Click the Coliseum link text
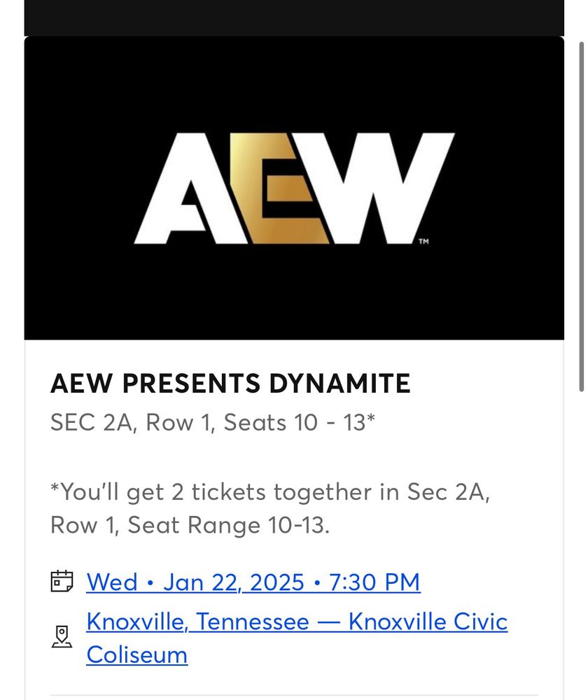The image size is (588, 700). [137, 655]
